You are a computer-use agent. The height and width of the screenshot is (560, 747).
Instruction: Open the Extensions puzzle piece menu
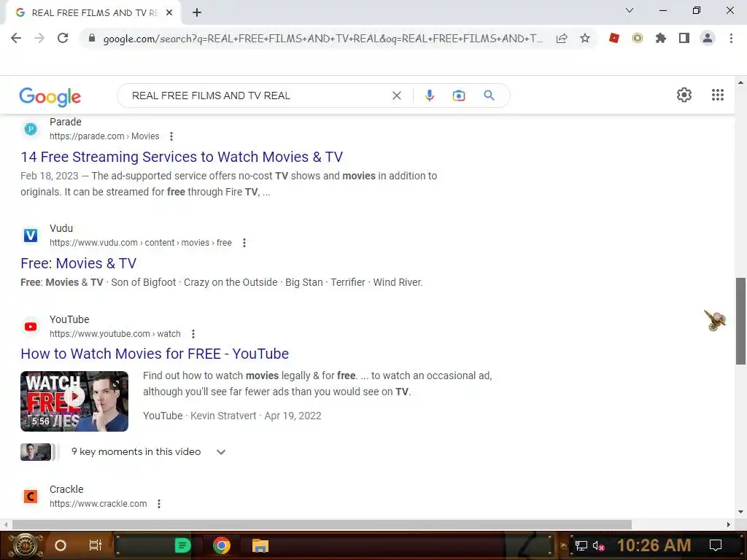[661, 38]
